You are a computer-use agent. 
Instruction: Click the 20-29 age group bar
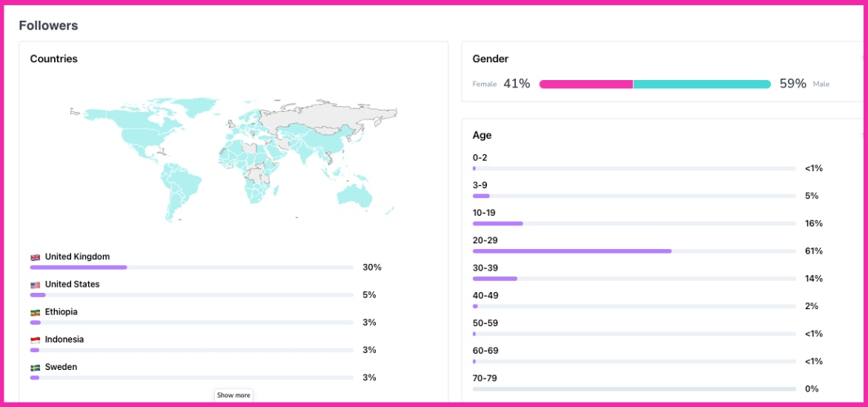tap(572, 251)
